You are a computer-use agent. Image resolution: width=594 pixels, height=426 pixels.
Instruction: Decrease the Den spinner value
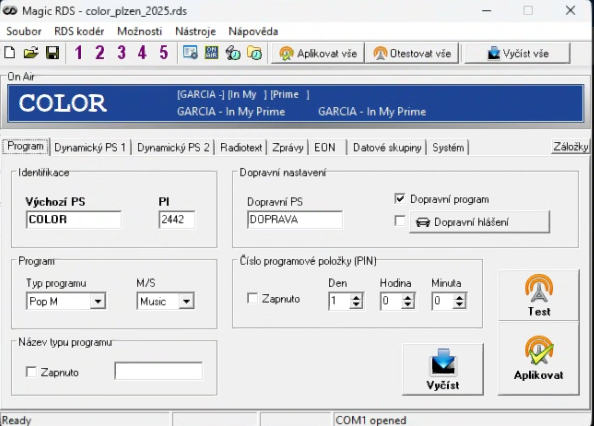coord(356,305)
